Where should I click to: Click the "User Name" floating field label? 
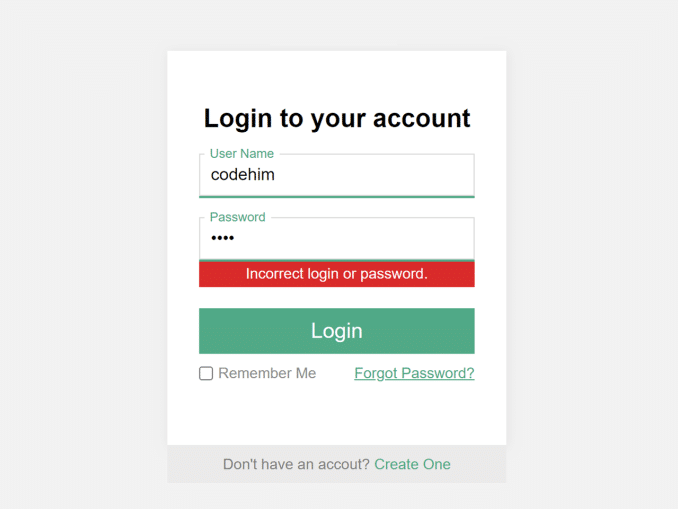(242, 154)
